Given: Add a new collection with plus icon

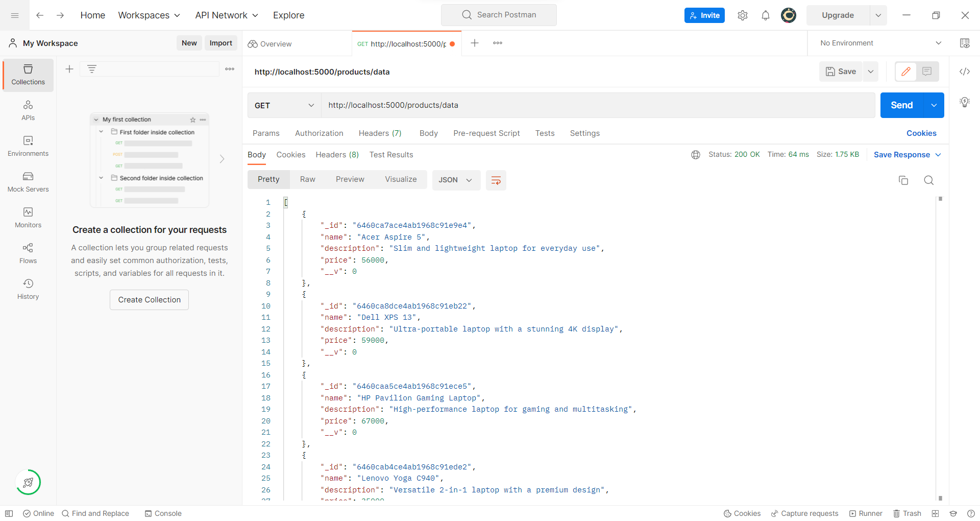Looking at the screenshot, I should coord(69,69).
